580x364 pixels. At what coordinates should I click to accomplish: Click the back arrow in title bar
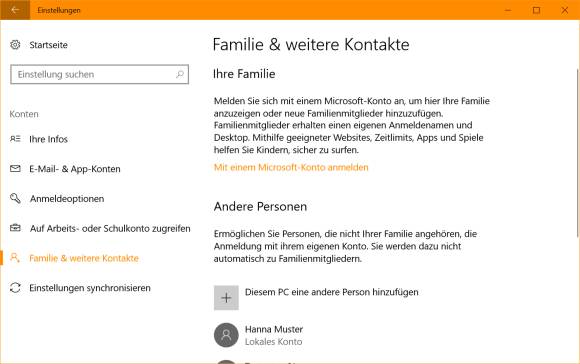click(x=15, y=10)
